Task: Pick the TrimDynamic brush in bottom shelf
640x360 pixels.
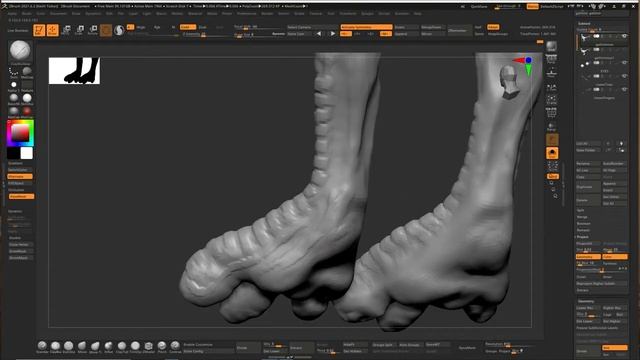Action: pyautogui.click(x=136, y=346)
